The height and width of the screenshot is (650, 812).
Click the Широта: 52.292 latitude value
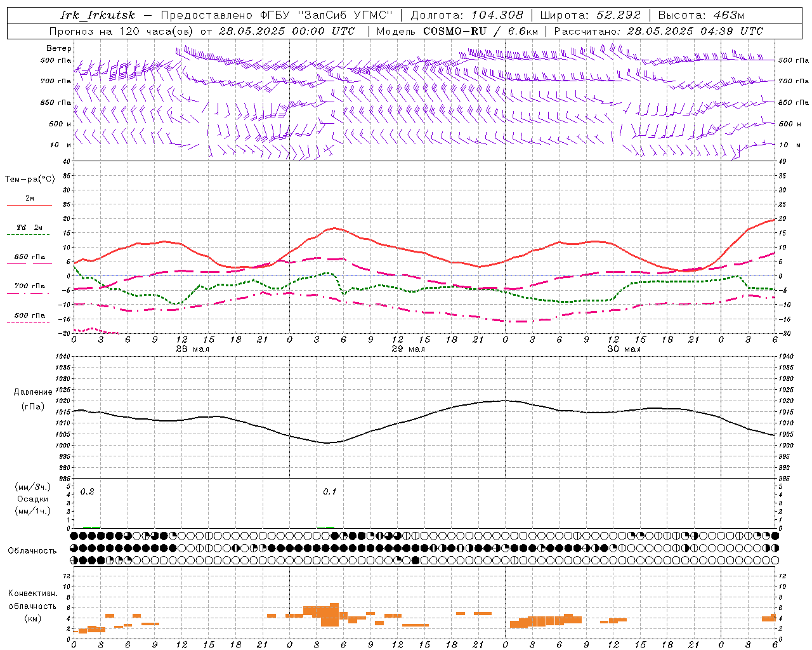pyautogui.click(x=589, y=15)
